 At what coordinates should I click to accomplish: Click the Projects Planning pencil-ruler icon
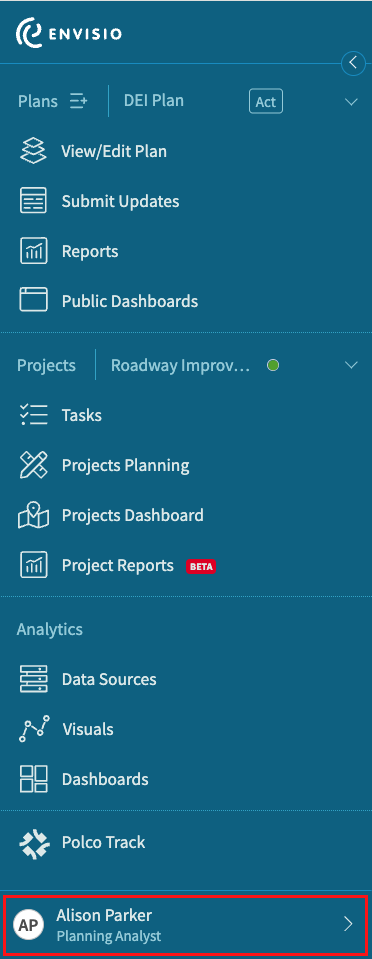(x=34, y=465)
